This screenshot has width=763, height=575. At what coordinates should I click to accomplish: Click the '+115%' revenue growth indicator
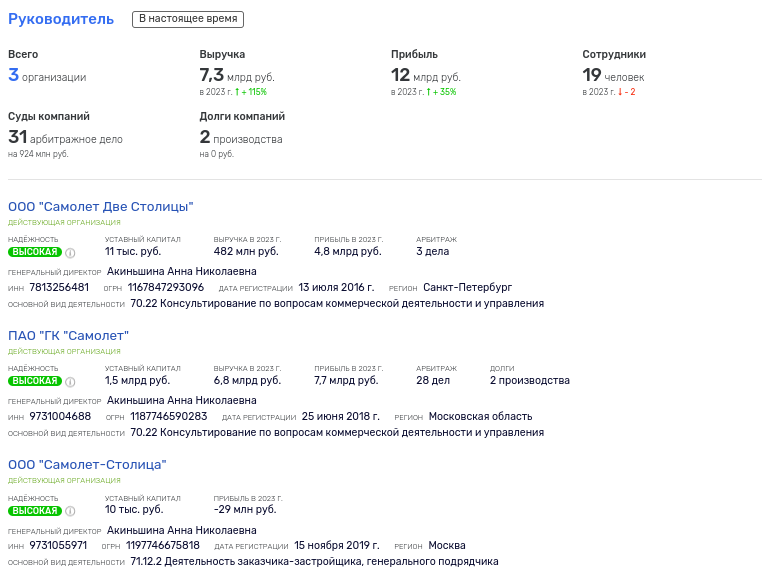[251, 92]
